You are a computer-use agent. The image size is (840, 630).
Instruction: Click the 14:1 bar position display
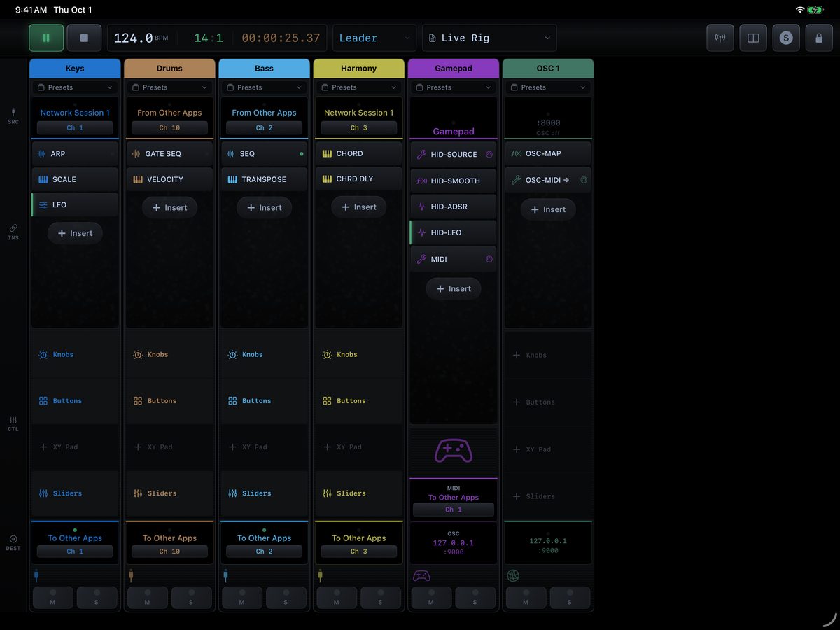[209, 38]
